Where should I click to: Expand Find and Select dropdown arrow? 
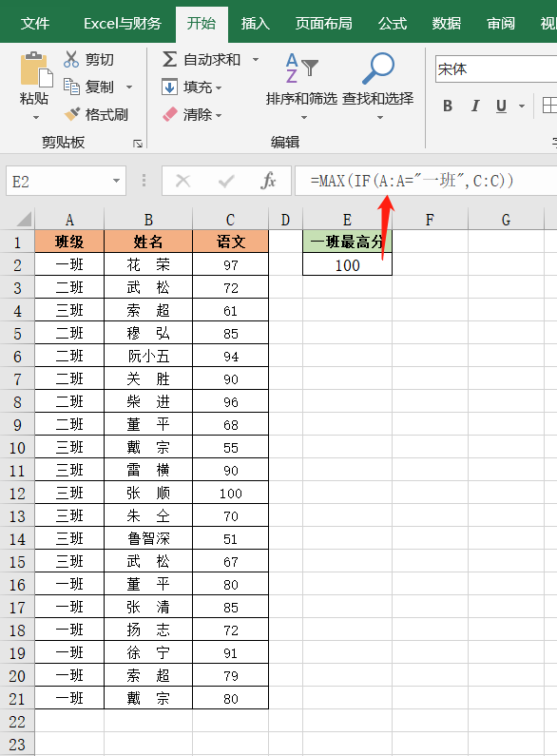[x=380, y=117]
